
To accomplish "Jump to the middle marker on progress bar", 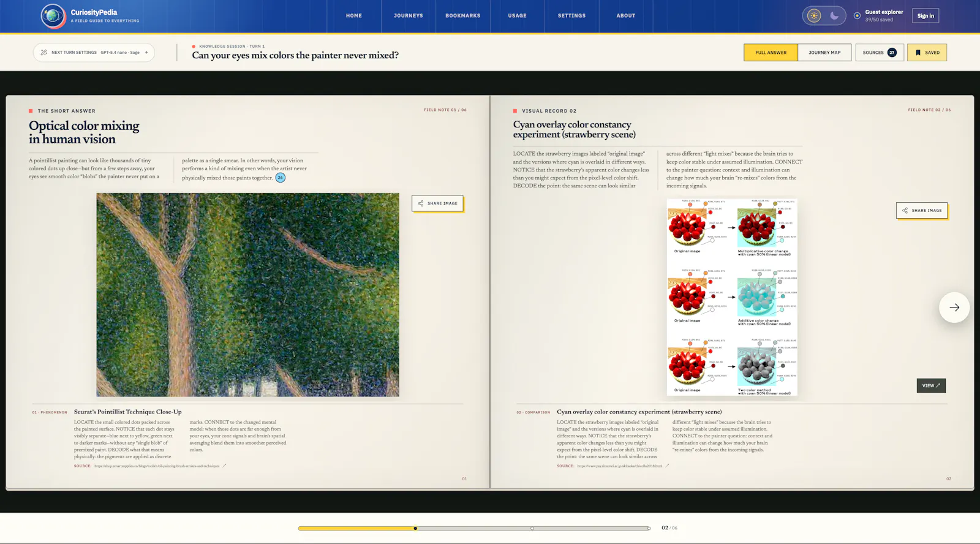I will tap(532, 528).
